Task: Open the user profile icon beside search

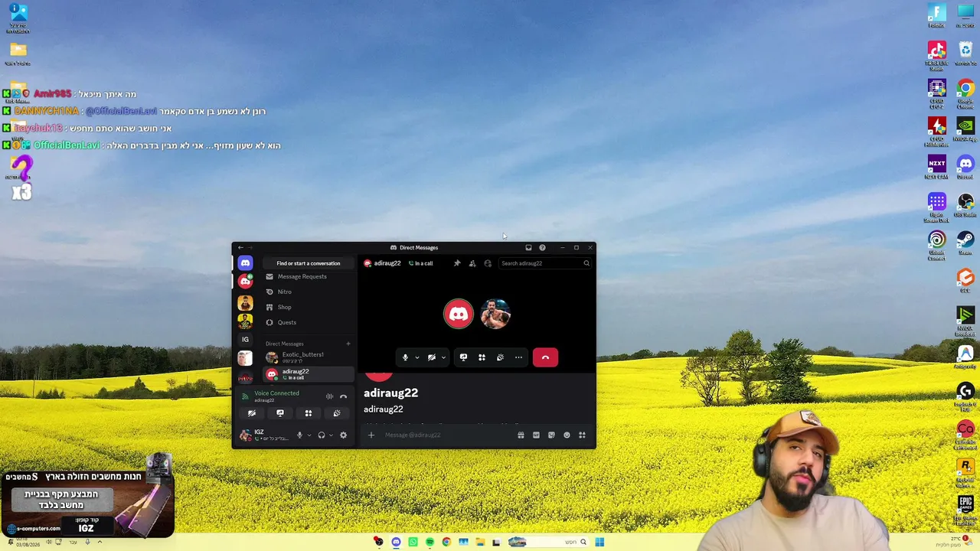Action: pyautogui.click(x=488, y=263)
